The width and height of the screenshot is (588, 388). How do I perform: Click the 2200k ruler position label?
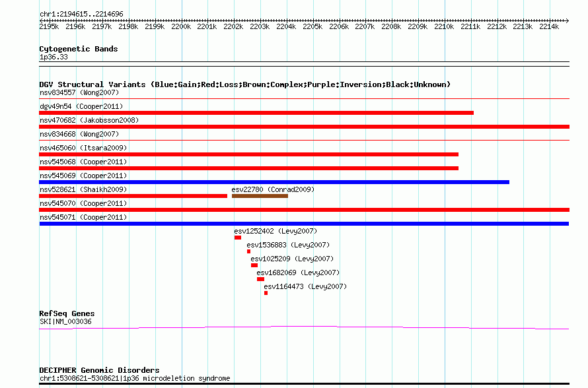(x=181, y=26)
